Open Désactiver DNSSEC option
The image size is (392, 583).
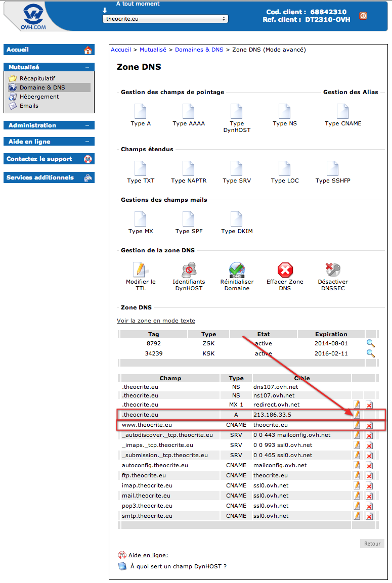pos(333,270)
